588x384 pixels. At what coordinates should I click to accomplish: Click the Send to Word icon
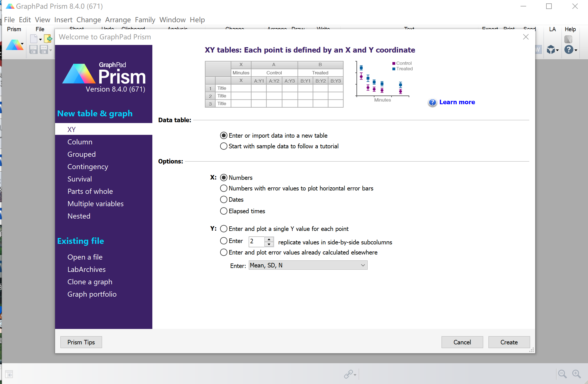pos(538,50)
